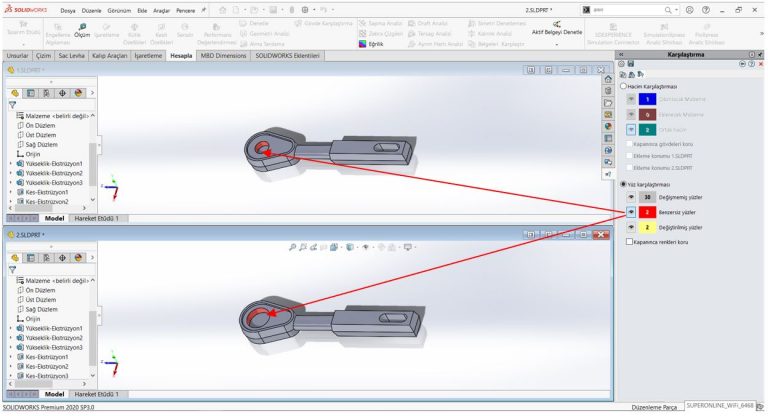768x416 pixels.
Task: Open Hareket Etüdü 1 tab in lower window
Action: (96, 394)
